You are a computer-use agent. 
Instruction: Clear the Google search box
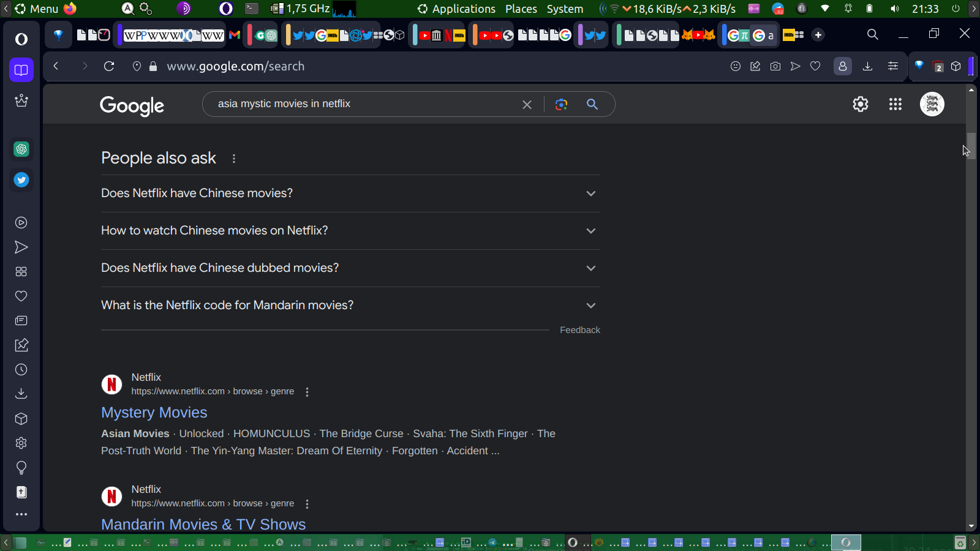click(527, 105)
